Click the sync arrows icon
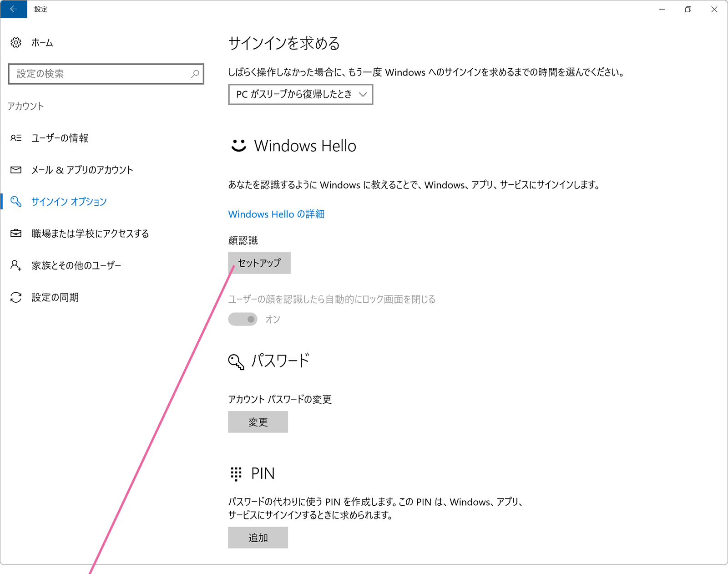This screenshot has height=574, width=728. coord(16,297)
